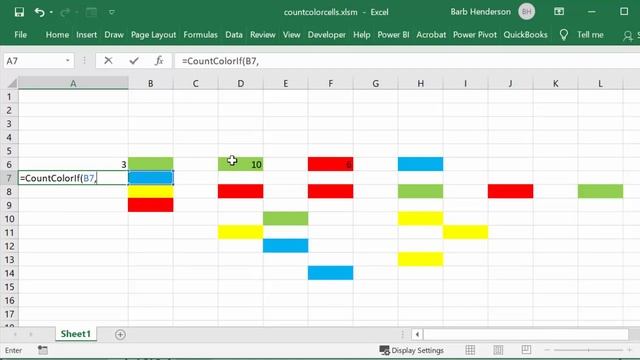The image size is (640, 360).
Task: Open Display Settings in the status bar
Action: pos(411,350)
